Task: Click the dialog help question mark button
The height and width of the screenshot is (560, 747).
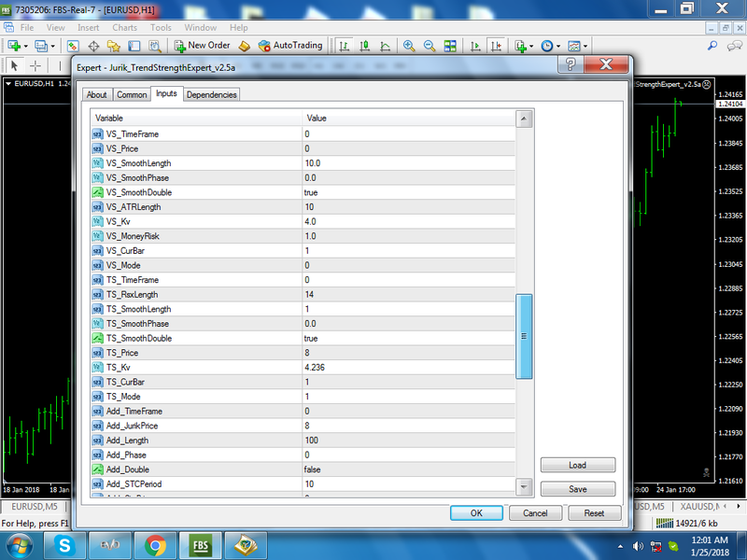Action: tap(571, 64)
